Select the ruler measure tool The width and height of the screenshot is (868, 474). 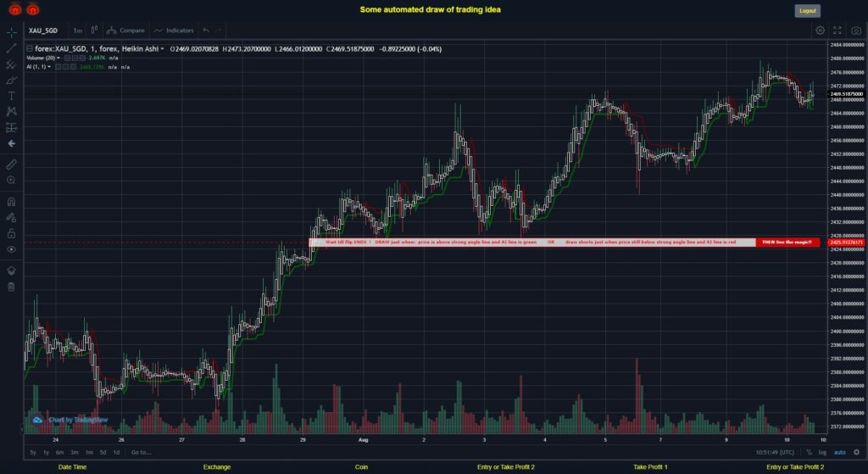click(11, 165)
